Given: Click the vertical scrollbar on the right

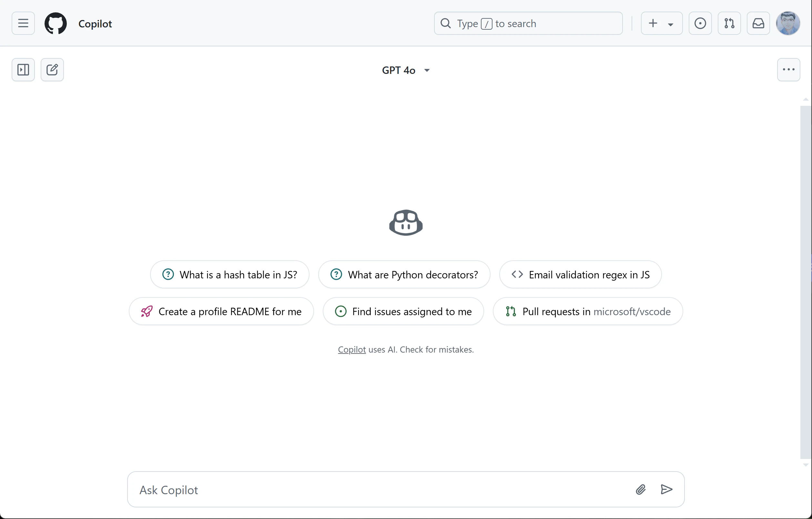Looking at the screenshot, I should (x=805, y=282).
